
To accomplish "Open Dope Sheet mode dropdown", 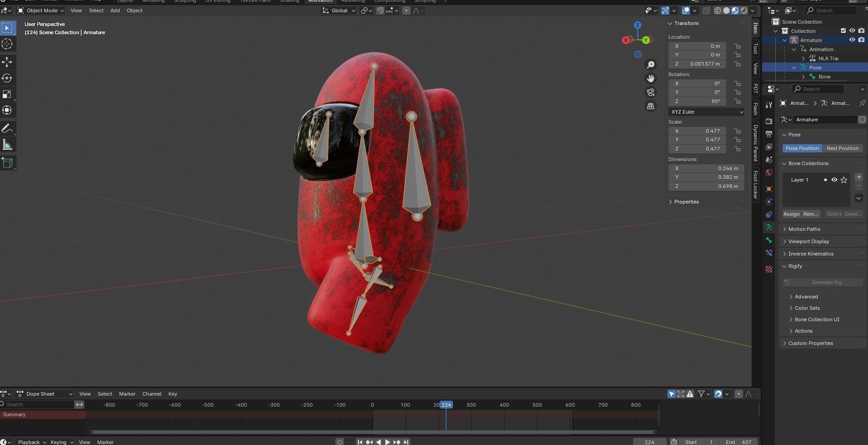I will (x=45, y=394).
